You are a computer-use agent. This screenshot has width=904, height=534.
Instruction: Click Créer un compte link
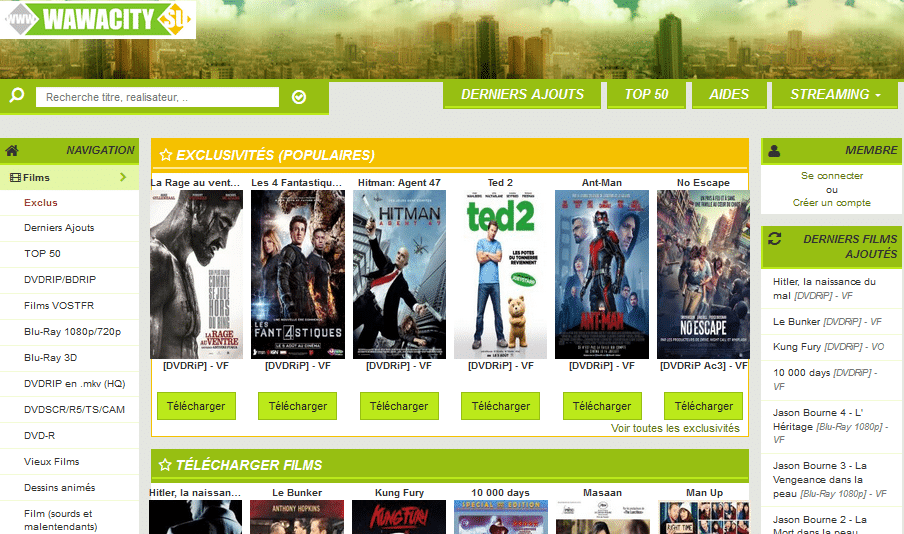pos(831,202)
